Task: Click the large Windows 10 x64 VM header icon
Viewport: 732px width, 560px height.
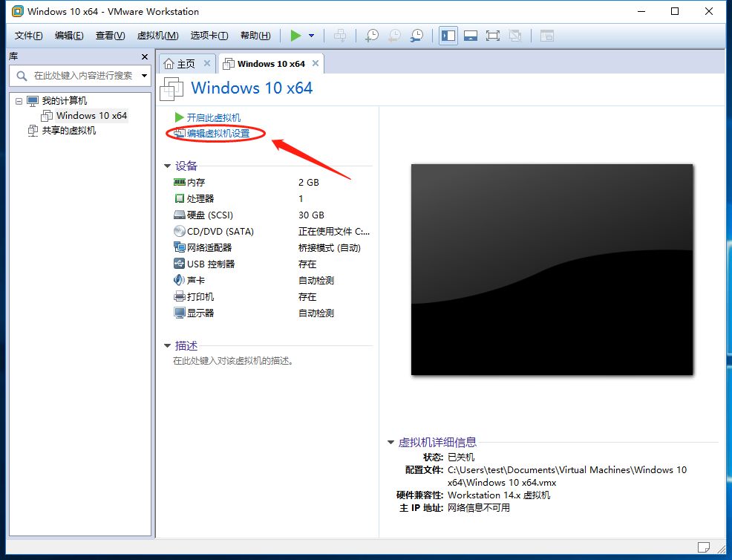Action: point(171,88)
